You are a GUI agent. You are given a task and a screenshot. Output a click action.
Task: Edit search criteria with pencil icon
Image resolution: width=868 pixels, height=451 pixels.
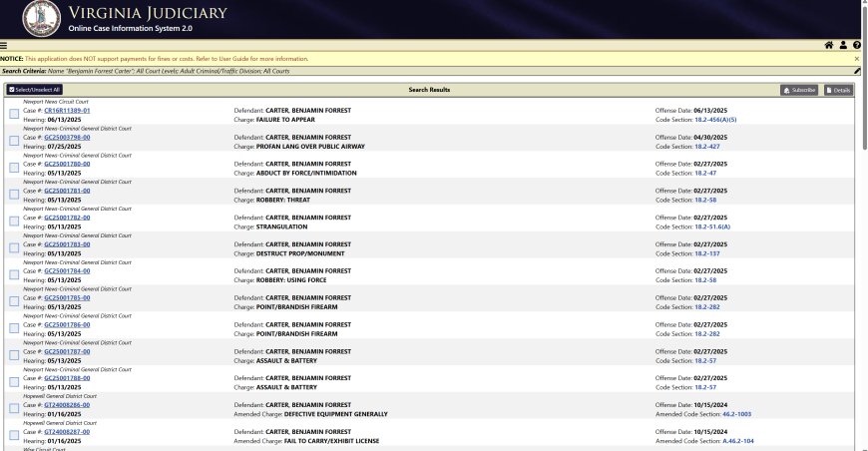pos(857,71)
